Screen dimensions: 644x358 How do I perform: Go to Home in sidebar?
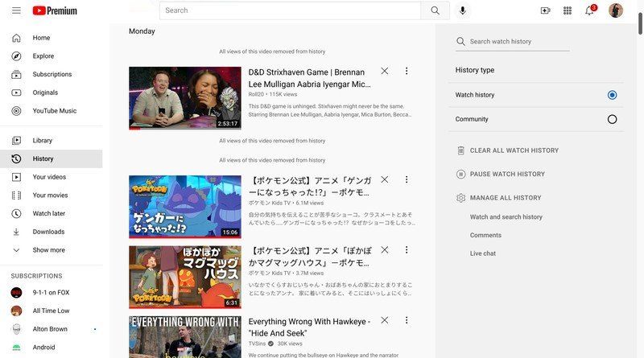point(52,38)
